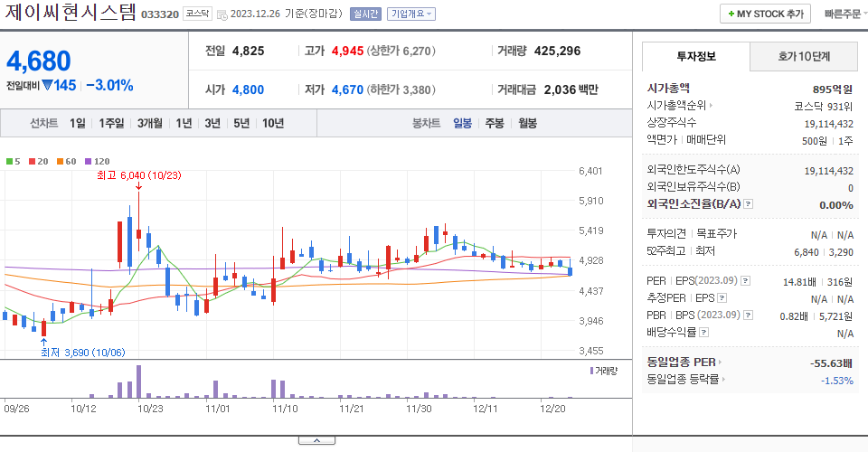Expand the 기업개요 dropdown
The image size is (868, 452).
(411, 14)
